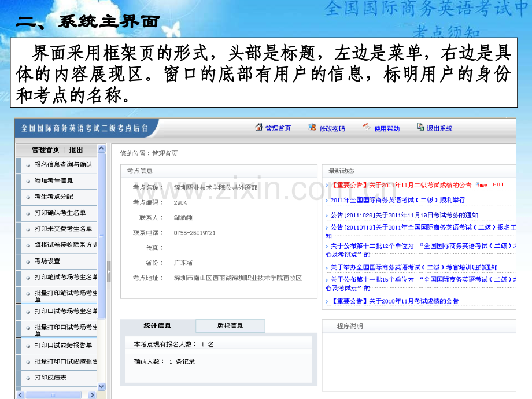Click horizontal scrollbar right arrow in sidebar
Image resolution: width=532 pixels, height=399 pixels.
[x=92, y=395]
